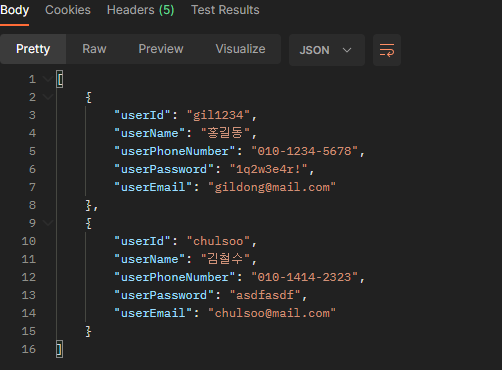Screen dimensions: 502x370
Task: Select the Raw view
Action: point(94,49)
